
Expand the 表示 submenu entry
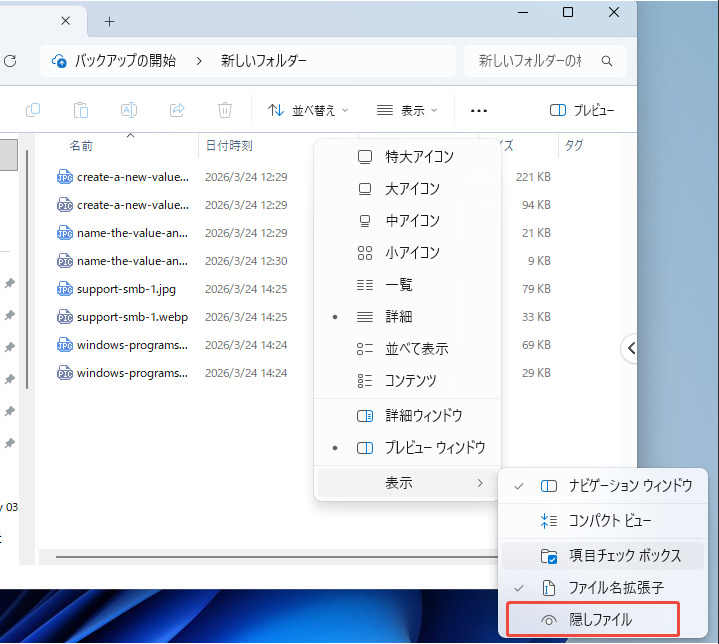click(407, 483)
